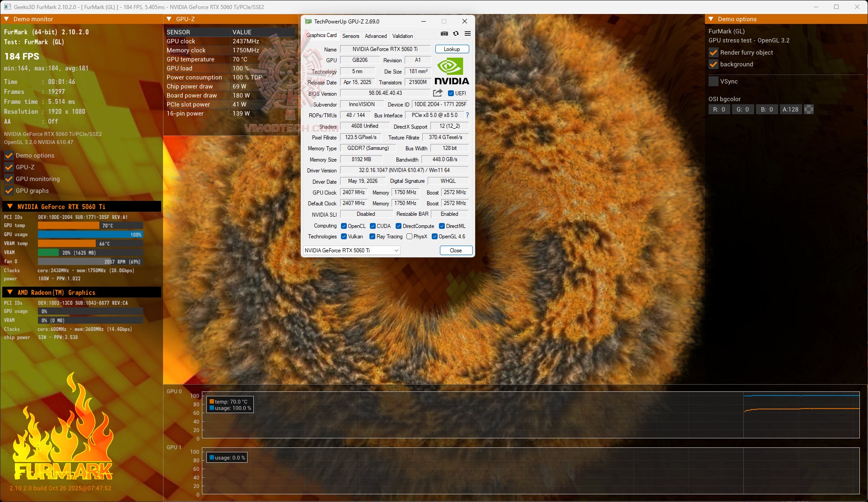Click the GPU 1 usage graph legend

coord(227,457)
